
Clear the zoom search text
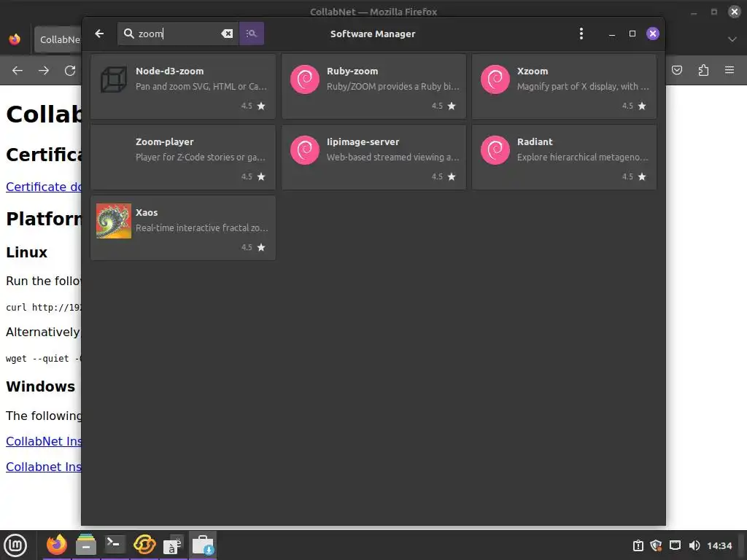point(227,34)
